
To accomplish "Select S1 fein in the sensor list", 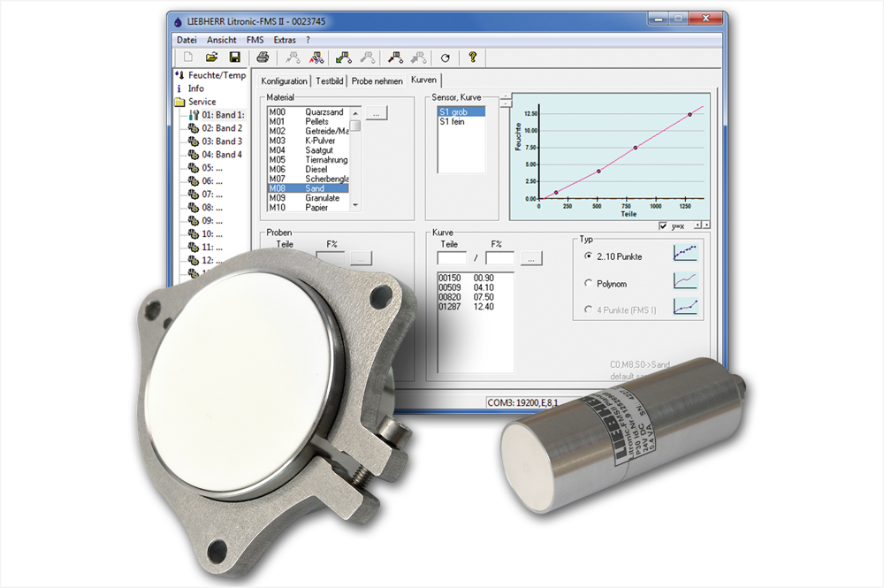I will pos(461,121).
